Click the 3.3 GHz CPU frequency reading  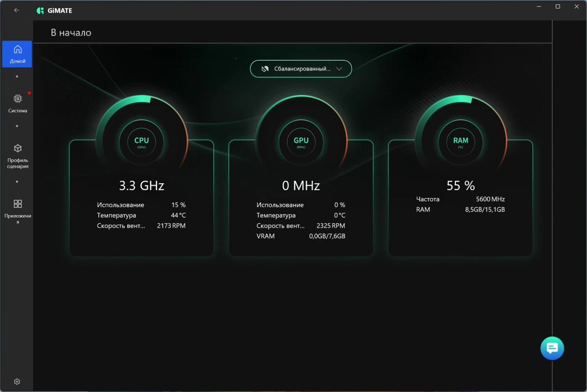coord(141,186)
